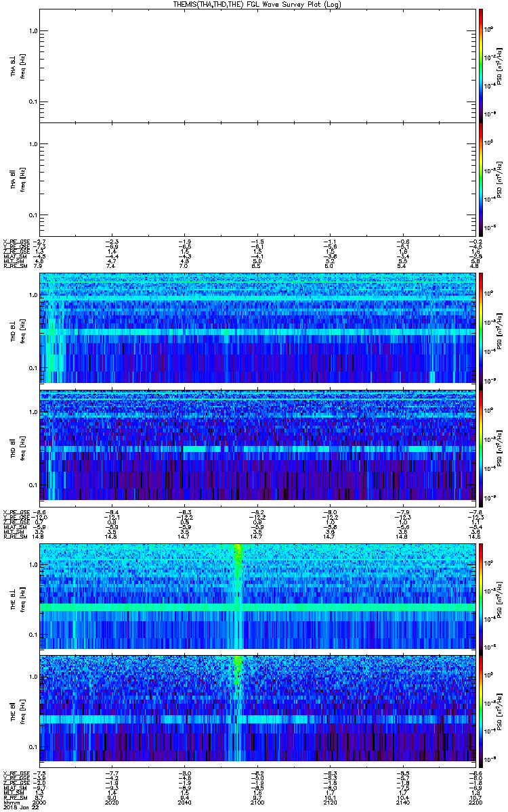This screenshot has width=508, height=812.
Task: Select the empty THA B⊥ spectrogram panel
Action: [x=257, y=66]
